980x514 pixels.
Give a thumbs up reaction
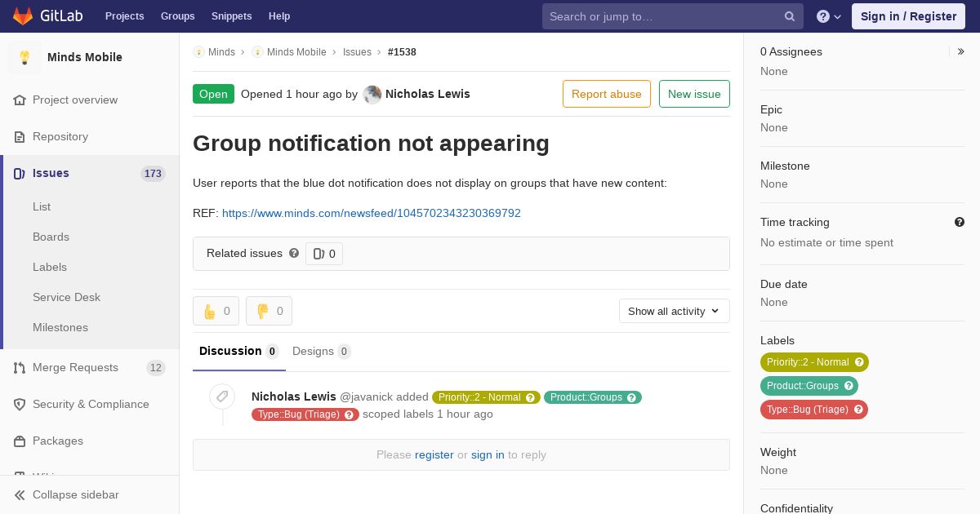coord(216,311)
